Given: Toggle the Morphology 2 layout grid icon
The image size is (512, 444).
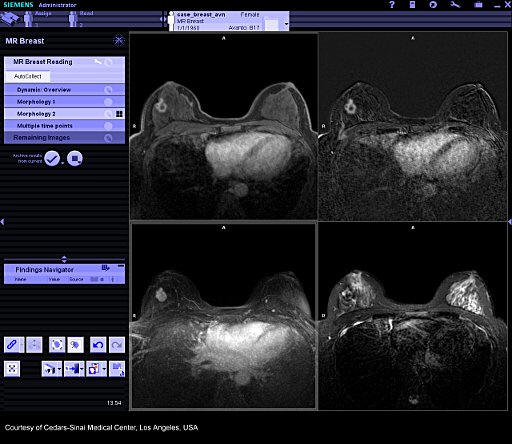Looking at the screenshot, I should point(119,114).
